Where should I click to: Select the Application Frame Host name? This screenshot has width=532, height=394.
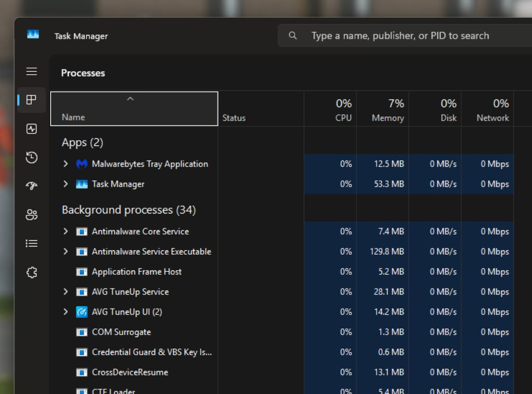point(137,272)
